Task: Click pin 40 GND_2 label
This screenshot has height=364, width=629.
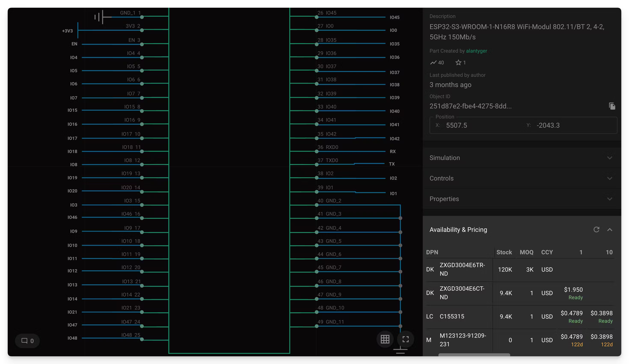Action: point(329,201)
